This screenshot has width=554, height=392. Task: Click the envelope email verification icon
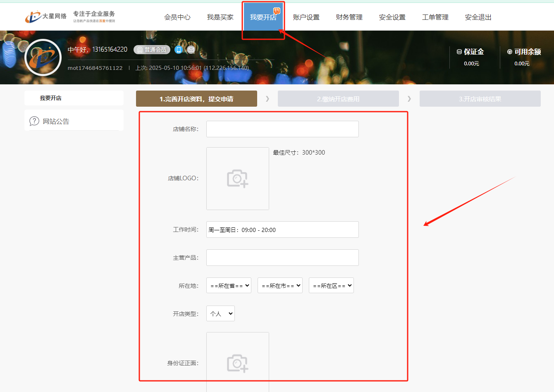[191, 50]
